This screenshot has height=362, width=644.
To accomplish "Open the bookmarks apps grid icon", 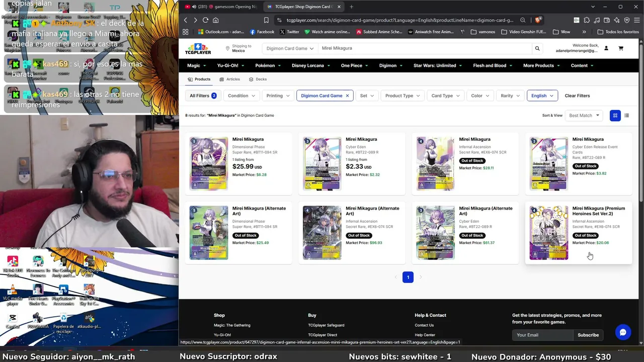I will click(x=186, y=32).
